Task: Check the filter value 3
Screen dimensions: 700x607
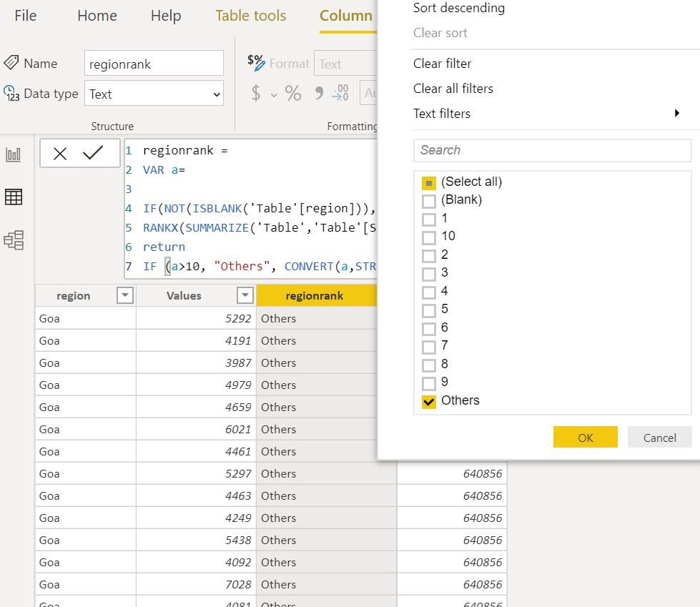Action: [x=428, y=274]
